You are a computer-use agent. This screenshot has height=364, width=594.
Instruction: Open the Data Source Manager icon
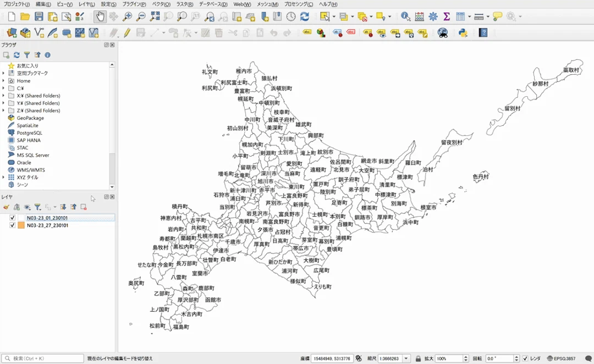12,33
